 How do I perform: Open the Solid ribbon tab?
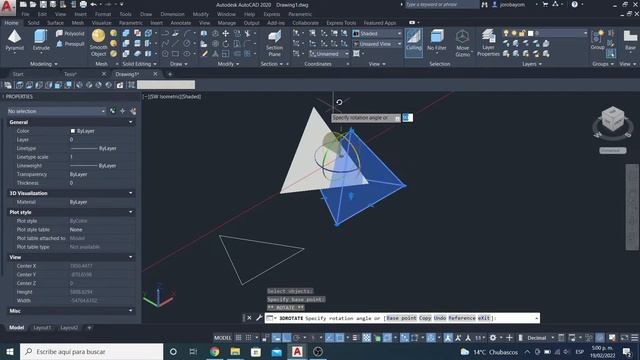click(x=33, y=23)
